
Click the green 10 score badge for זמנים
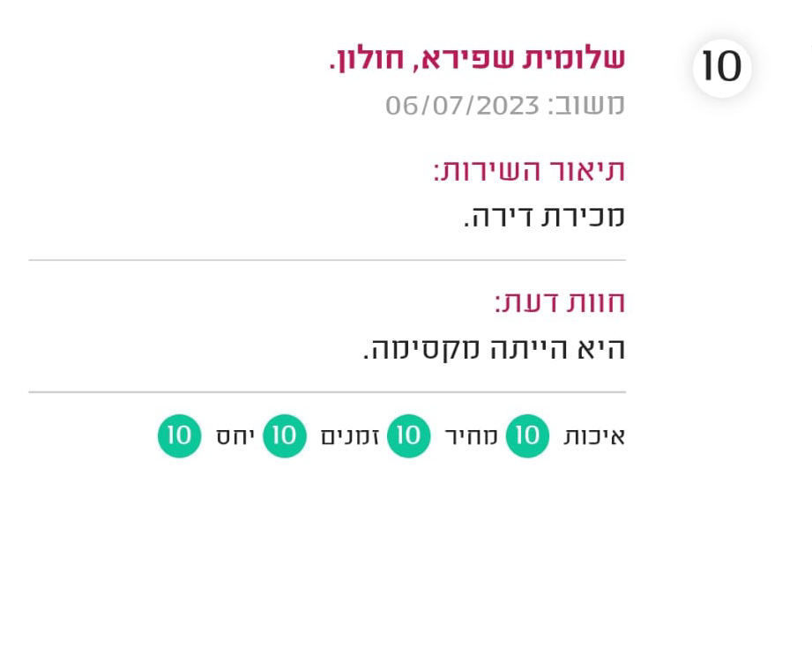coord(284,436)
